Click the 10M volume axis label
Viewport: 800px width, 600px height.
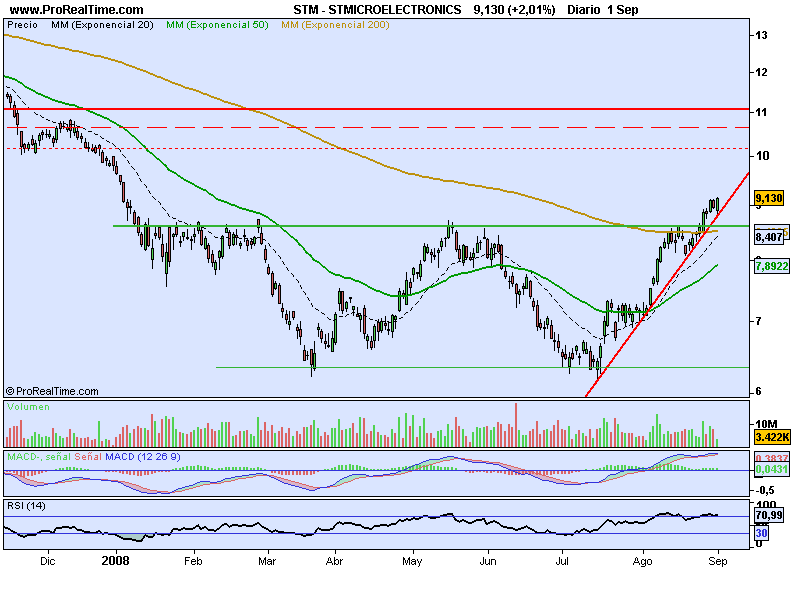(766, 424)
